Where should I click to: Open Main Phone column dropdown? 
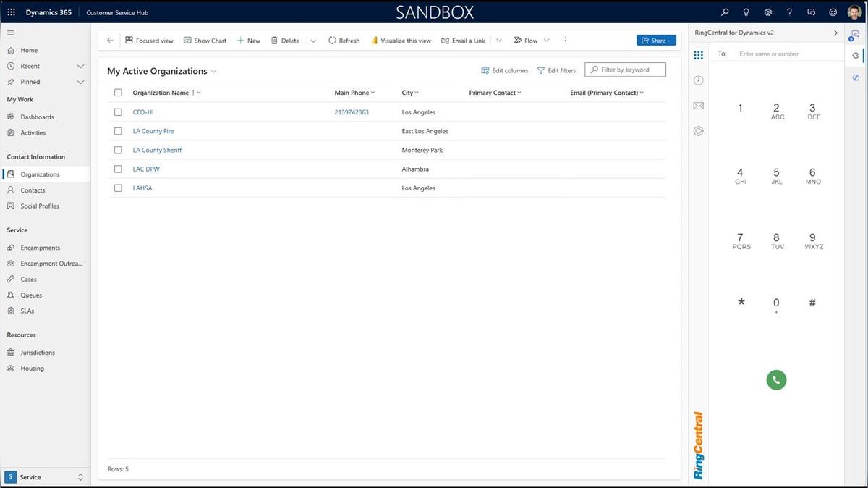point(373,93)
